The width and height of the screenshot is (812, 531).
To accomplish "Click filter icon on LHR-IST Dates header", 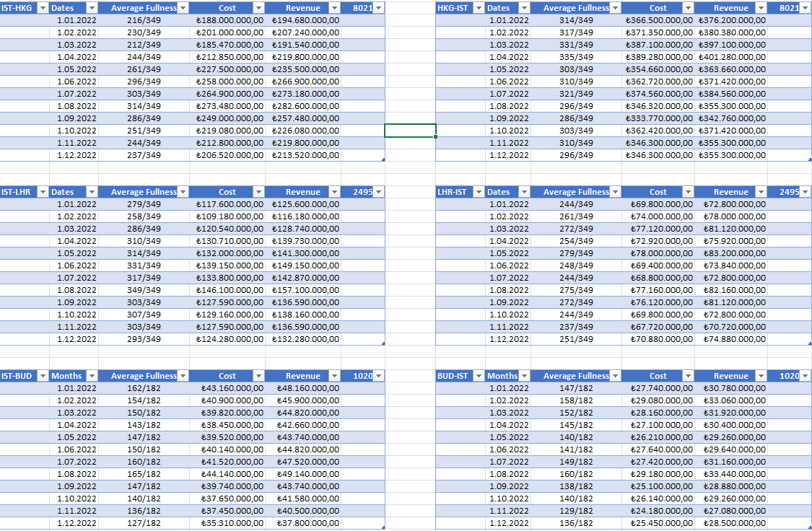I will (523, 192).
